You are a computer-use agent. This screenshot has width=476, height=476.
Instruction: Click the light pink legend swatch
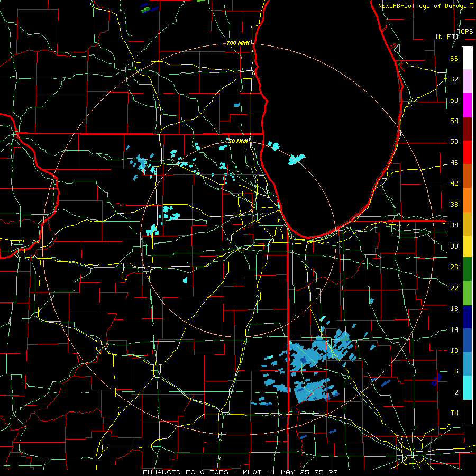pyautogui.click(x=467, y=81)
